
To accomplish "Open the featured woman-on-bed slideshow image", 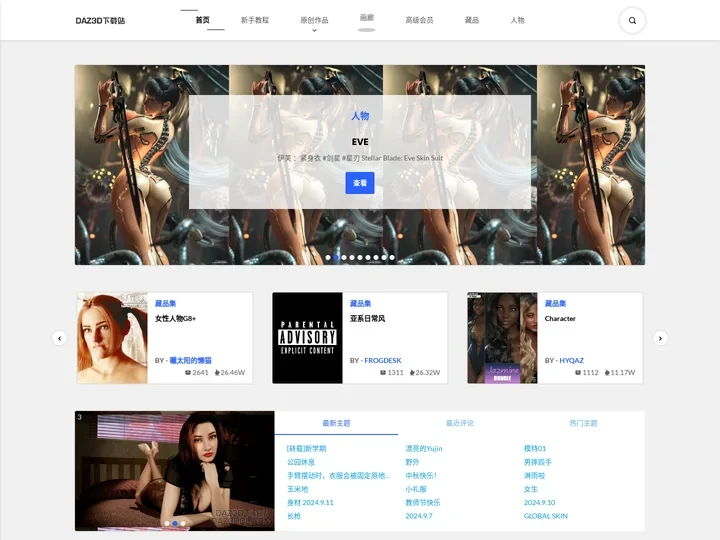I will tap(175, 471).
